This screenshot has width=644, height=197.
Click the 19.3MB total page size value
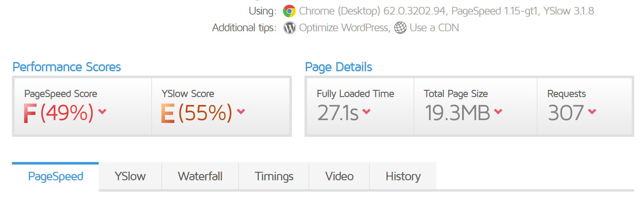457,113
